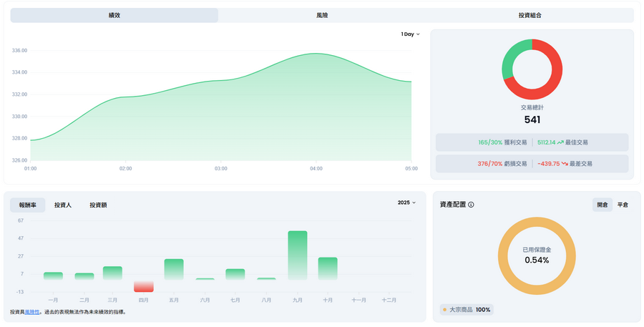
Task: Click the red 四月 negative return bar
Action: coord(143,286)
